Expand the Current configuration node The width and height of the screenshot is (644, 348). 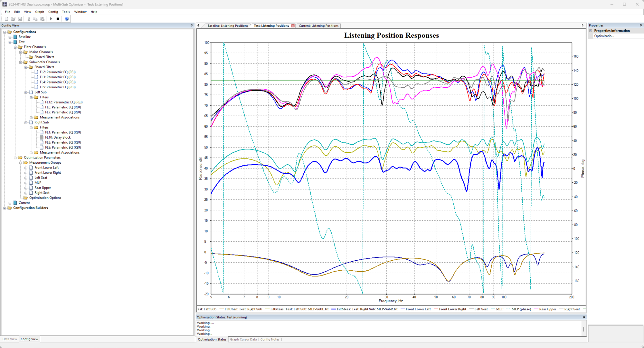(10, 203)
